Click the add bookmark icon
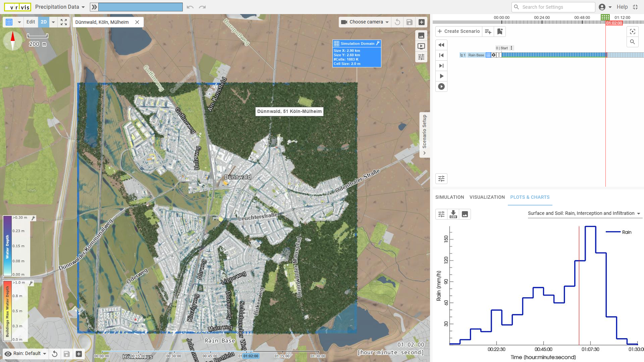Image resolution: width=644 pixels, height=362 pixels. click(500, 32)
